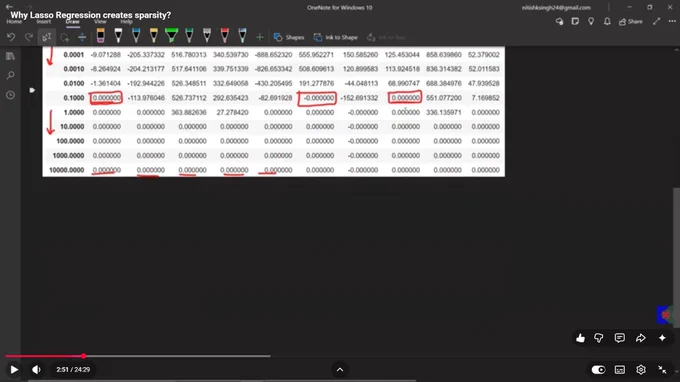Open the OneNote search pane
The width and height of the screenshot is (680, 382).
(10, 76)
